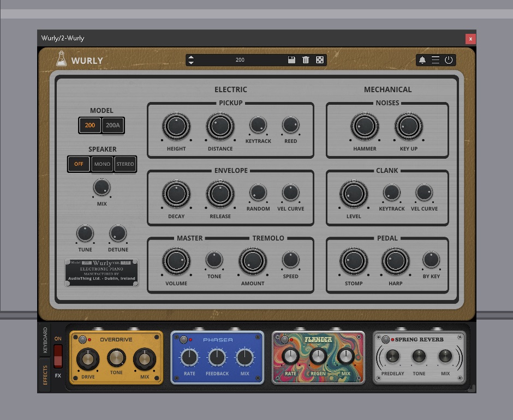This screenshot has width=513, height=420.
Task: Click the spring reverb TONE knob
Action: (x=419, y=356)
